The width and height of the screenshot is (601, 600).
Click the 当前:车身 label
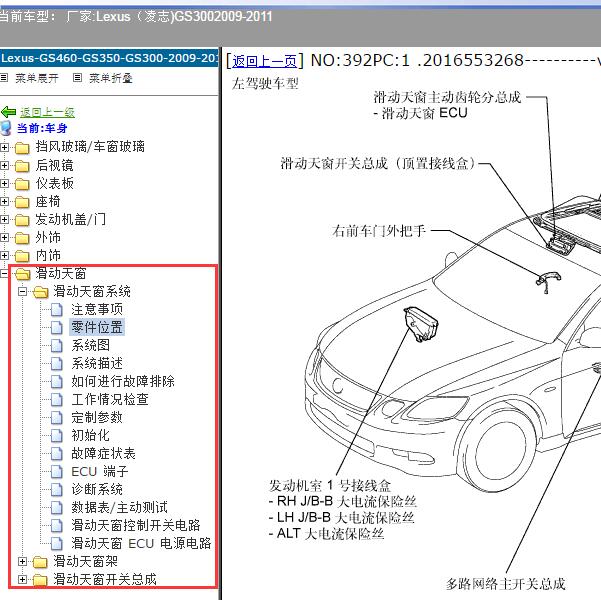(x=42, y=128)
